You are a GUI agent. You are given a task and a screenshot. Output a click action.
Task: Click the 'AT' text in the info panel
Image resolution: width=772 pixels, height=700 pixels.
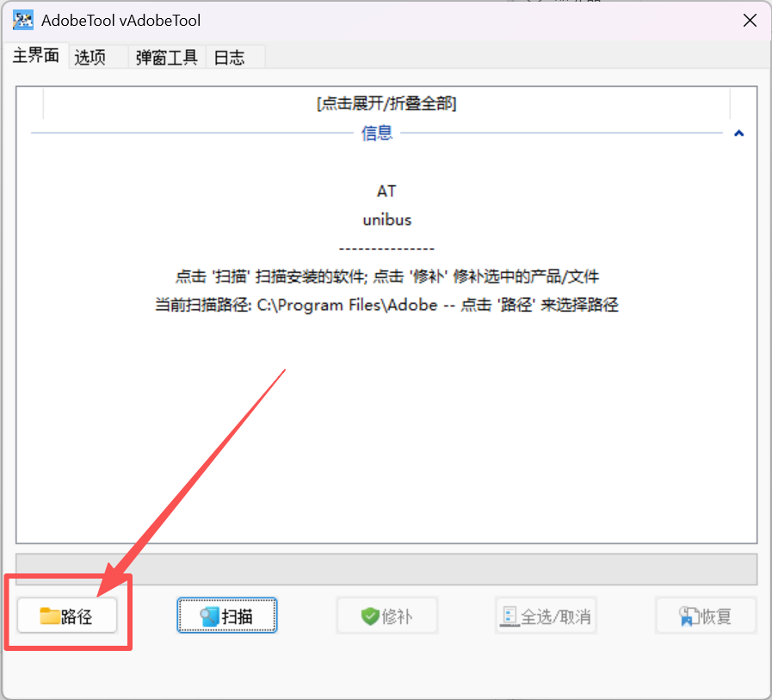coord(386,191)
